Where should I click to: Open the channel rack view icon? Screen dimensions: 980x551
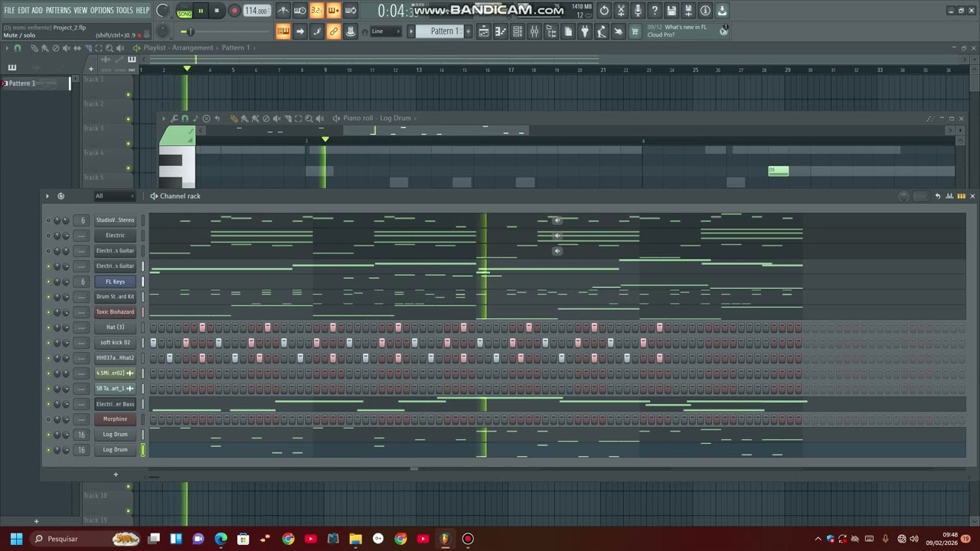click(x=518, y=31)
